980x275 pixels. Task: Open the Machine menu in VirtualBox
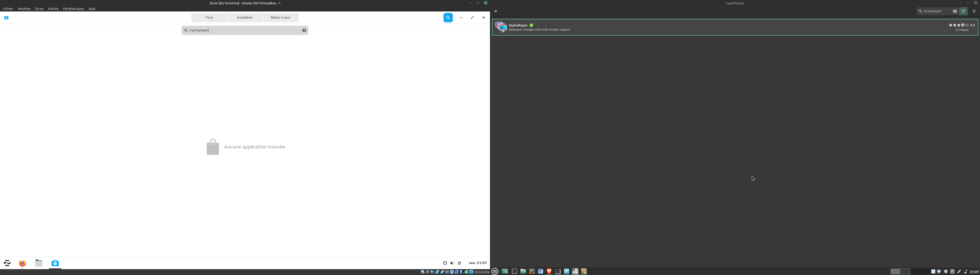tap(24, 9)
